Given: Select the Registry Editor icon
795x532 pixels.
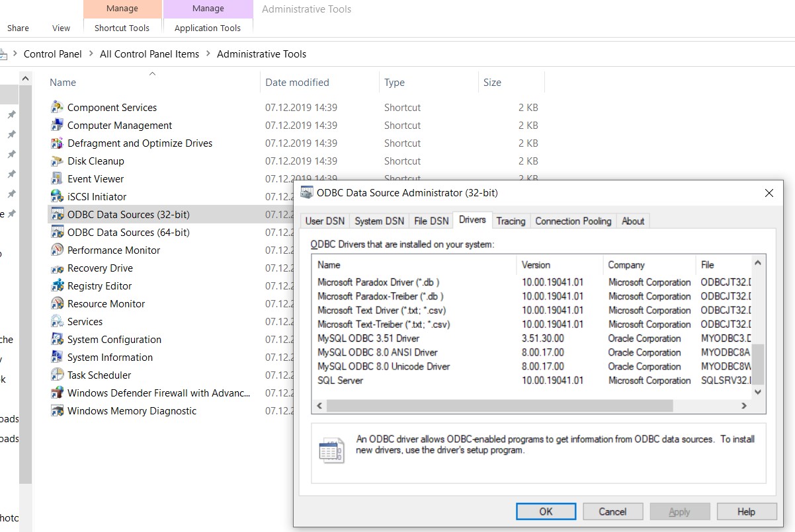Looking at the screenshot, I should [58, 285].
